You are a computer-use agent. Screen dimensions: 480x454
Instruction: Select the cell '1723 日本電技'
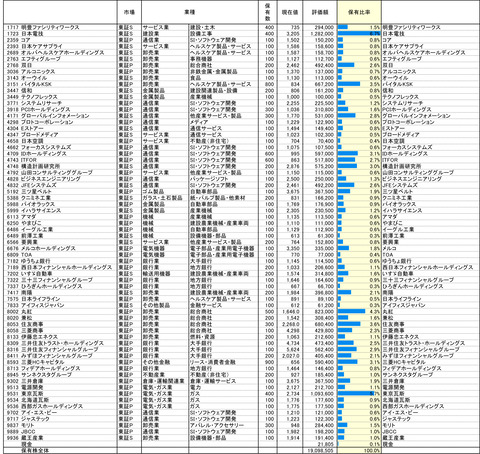click(x=60, y=34)
